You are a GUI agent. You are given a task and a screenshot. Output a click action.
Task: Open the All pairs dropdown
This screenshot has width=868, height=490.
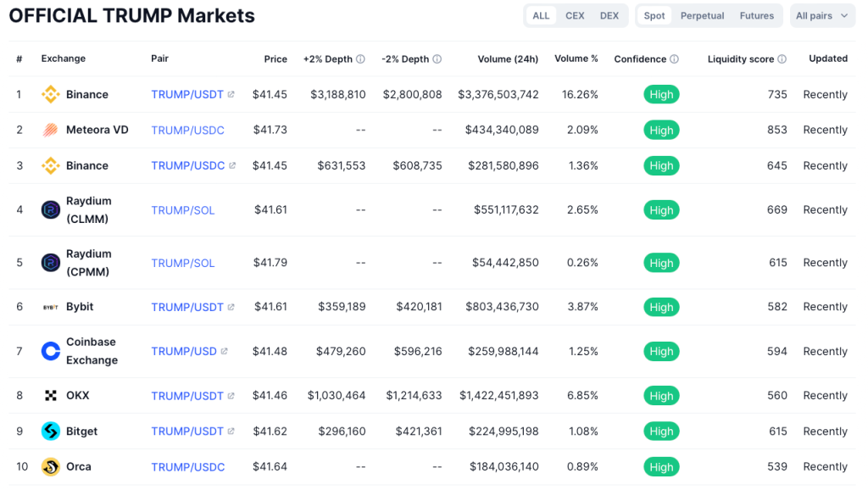821,16
